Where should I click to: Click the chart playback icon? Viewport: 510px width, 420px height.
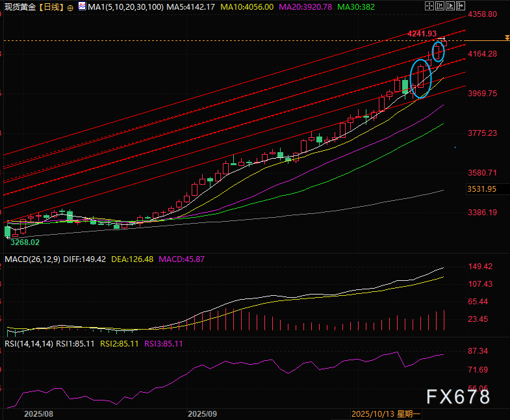450,6
